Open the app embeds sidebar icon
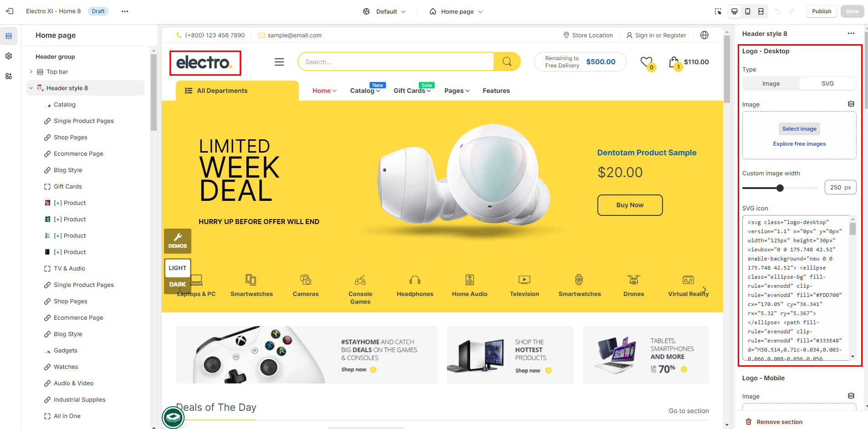 tap(9, 76)
